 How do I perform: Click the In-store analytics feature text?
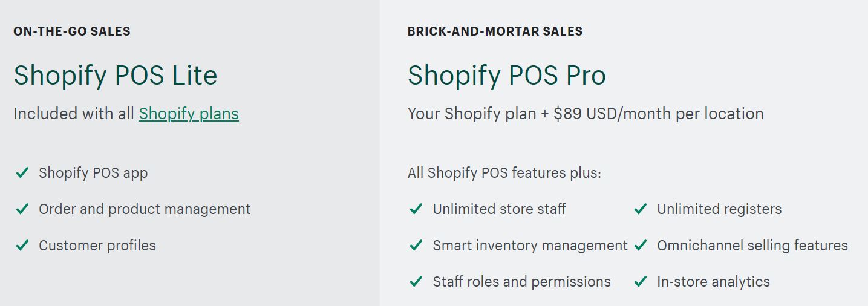click(x=713, y=282)
